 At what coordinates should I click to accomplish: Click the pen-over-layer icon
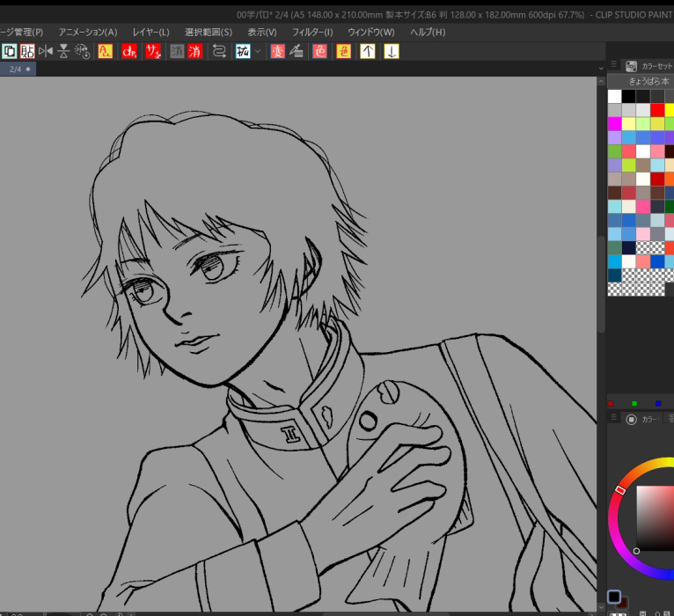coord(297,52)
